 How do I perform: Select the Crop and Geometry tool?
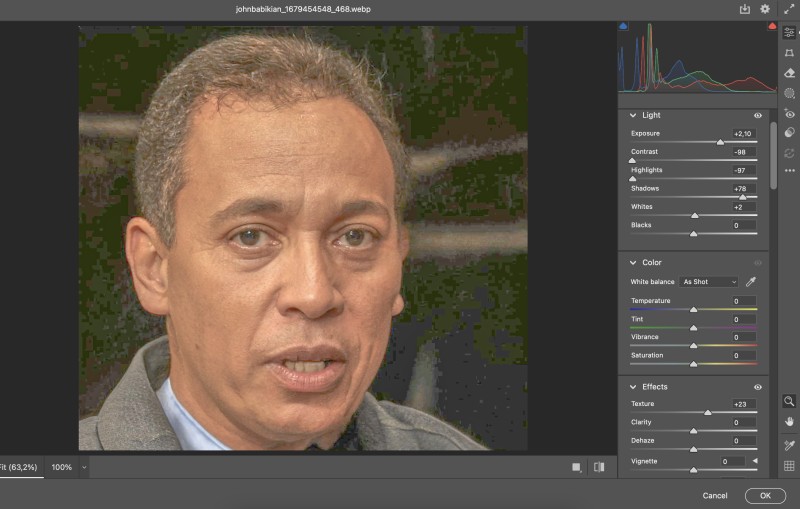pos(789,52)
